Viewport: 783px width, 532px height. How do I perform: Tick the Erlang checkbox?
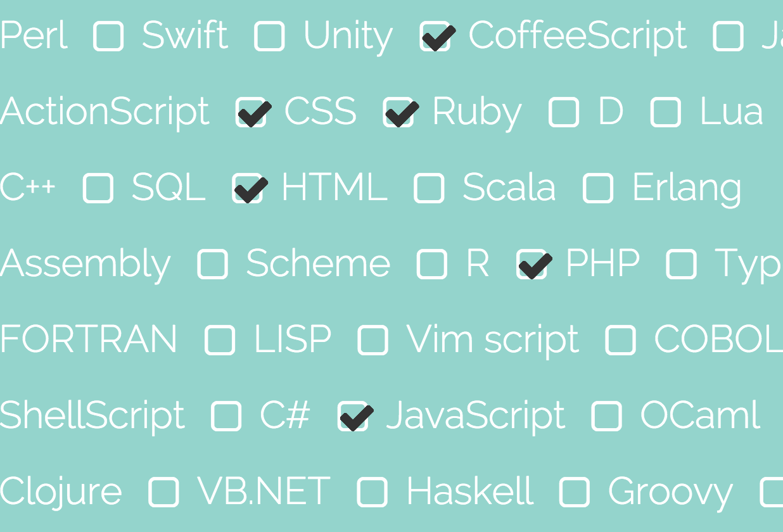tap(598, 188)
